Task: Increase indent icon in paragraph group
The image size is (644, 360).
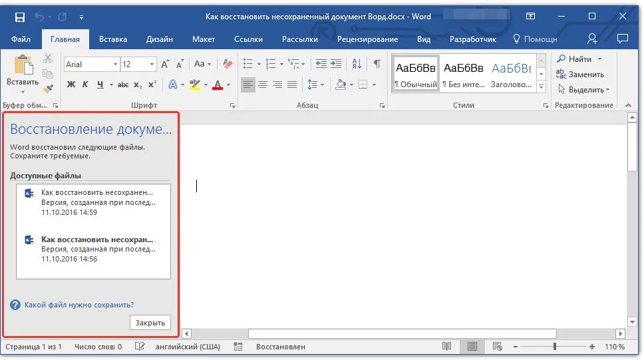Action: (x=336, y=64)
